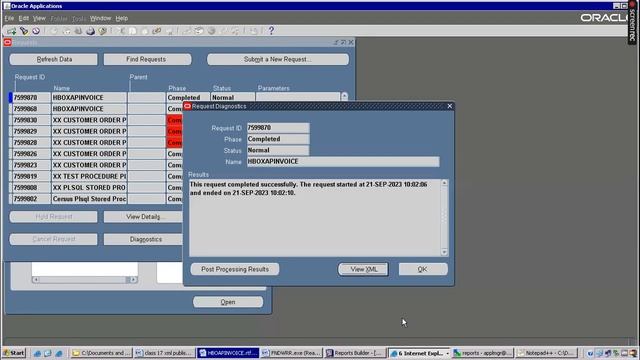Click the Show Navigator toolbar icon
The image size is (640, 360).
[36, 31]
